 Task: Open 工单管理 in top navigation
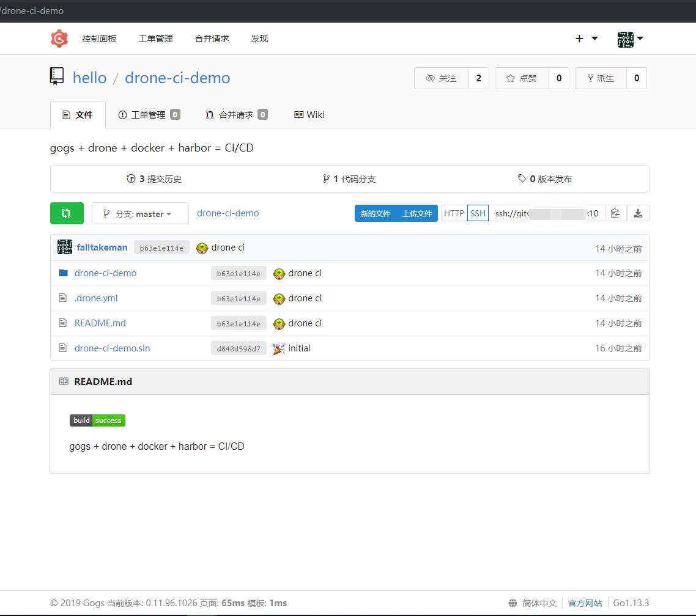[x=156, y=38]
